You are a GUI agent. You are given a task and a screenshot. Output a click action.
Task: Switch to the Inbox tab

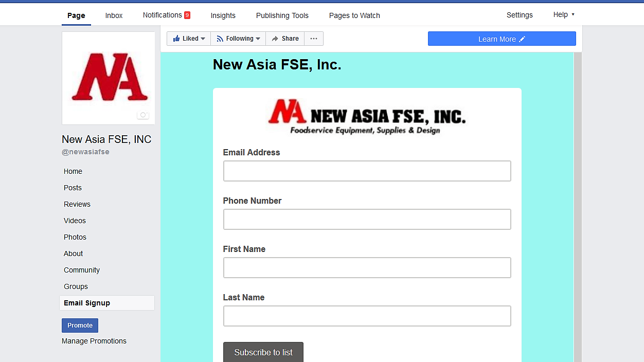114,15
